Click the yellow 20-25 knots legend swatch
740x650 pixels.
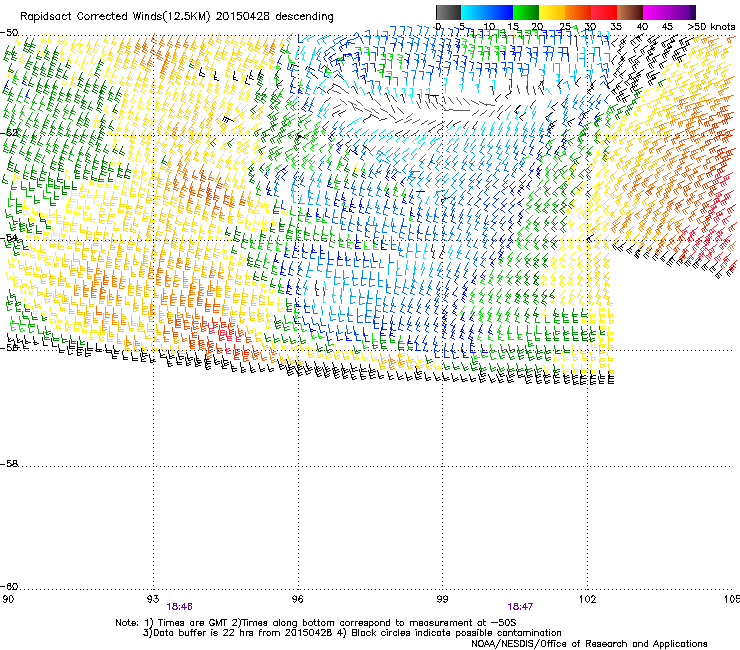[x=552, y=12]
